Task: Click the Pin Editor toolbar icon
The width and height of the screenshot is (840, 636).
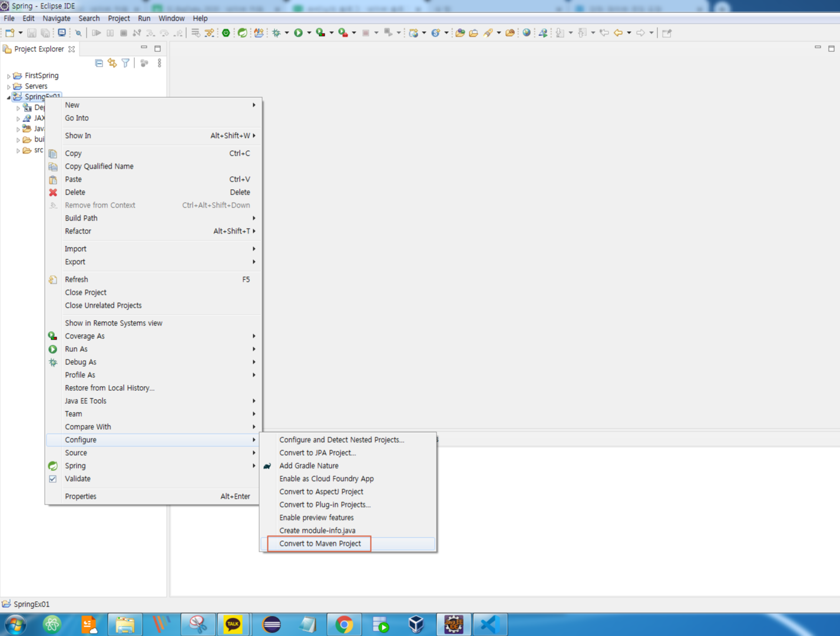Action: click(x=667, y=33)
